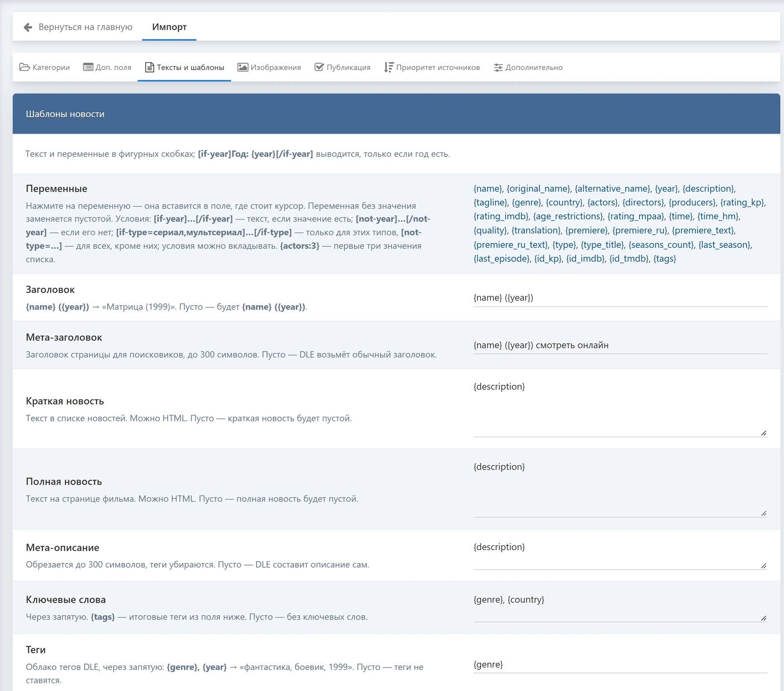Insert the {age_restrictions} variable

coord(568,216)
